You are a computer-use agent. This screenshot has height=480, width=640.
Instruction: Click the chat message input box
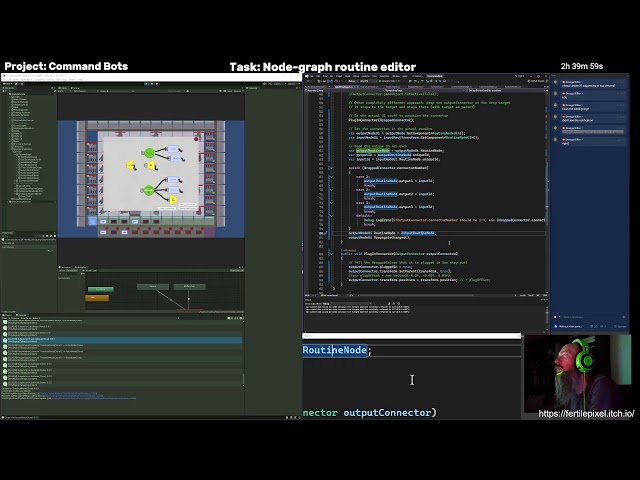pos(591,317)
